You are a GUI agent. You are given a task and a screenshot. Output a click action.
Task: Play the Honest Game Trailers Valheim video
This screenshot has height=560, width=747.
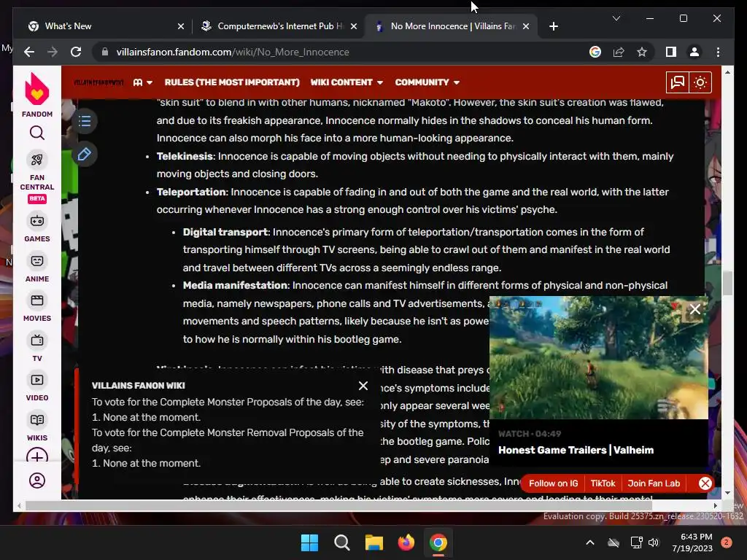pos(599,357)
